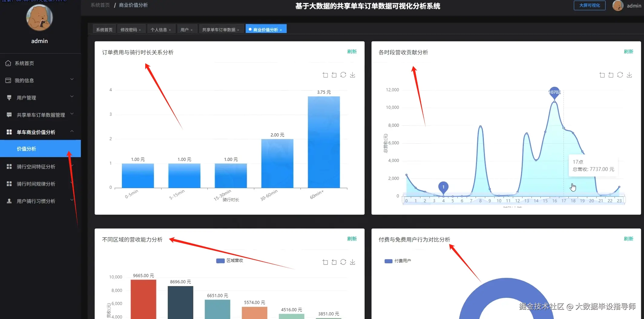Screen dimensions: 644x319
Task: Switch to the 系统首页 tab
Action: [104, 29]
